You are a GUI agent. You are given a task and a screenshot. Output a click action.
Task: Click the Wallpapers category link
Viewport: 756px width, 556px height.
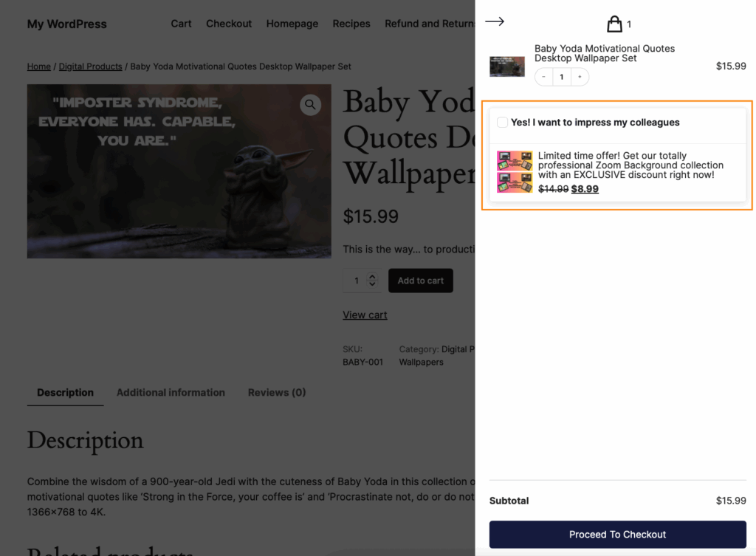point(421,362)
